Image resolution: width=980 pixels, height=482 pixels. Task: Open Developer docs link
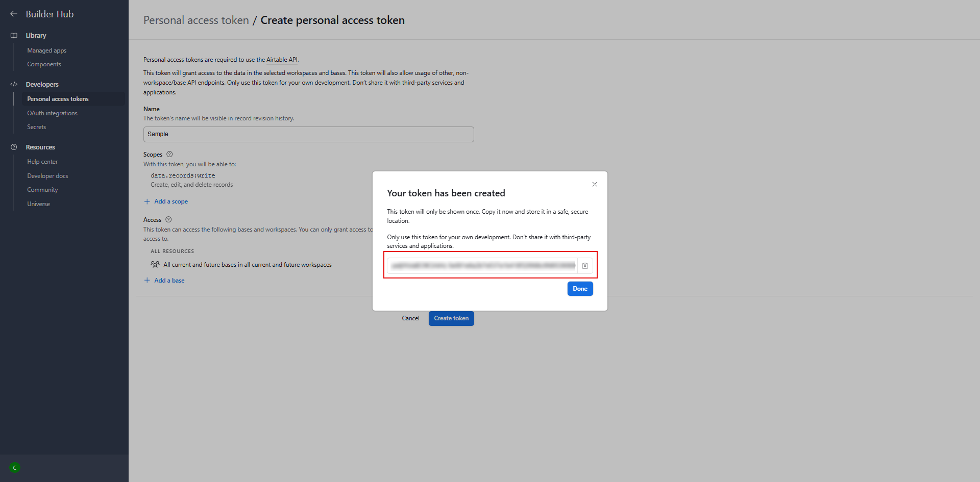47,176
